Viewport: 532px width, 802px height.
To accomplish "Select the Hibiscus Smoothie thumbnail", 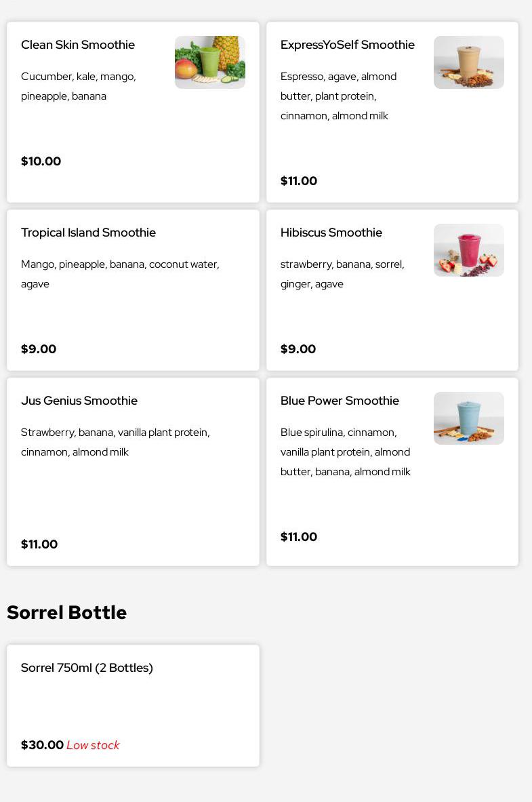I will [468, 250].
